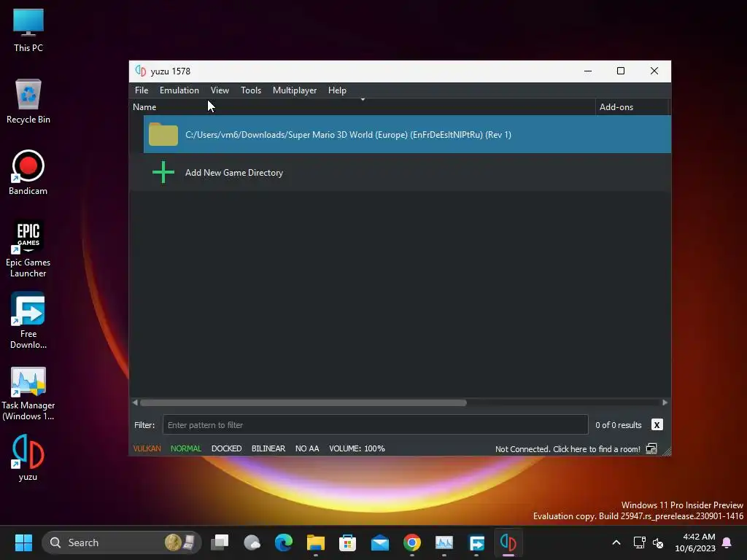
Task: Toggle the DOCKED mode indicator
Action: click(226, 448)
